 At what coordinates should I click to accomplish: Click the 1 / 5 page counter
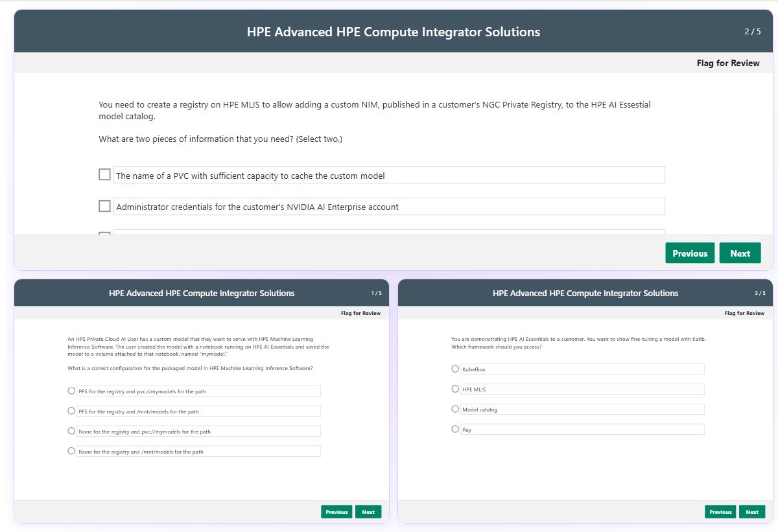point(377,293)
